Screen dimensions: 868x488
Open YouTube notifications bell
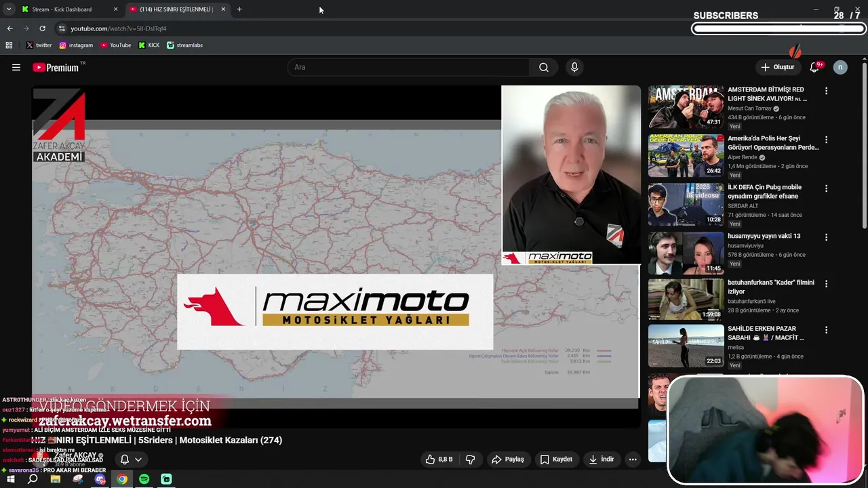(x=815, y=67)
